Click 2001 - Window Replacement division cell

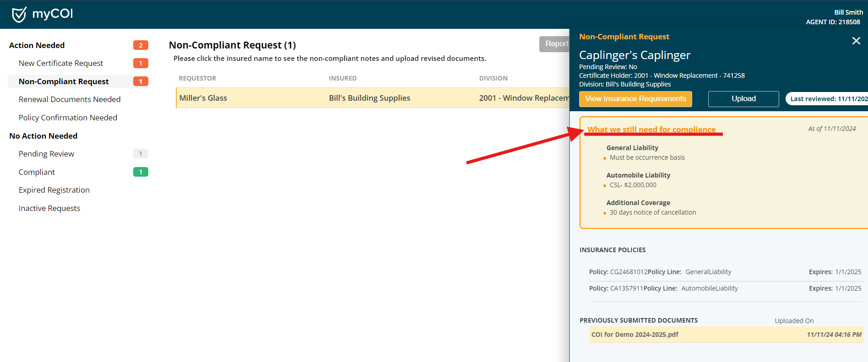pyautogui.click(x=524, y=98)
